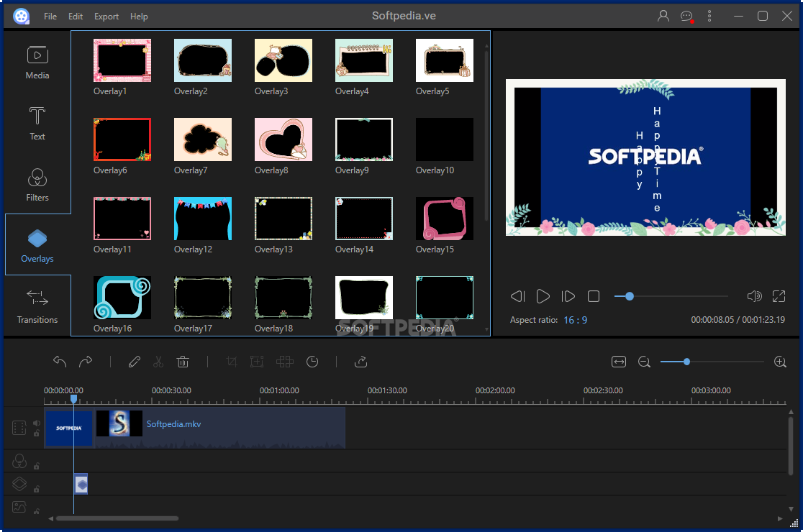Select the Overlay8 heart frame thumbnail
Image resolution: width=803 pixels, height=532 pixels.
(x=283, y=139)
